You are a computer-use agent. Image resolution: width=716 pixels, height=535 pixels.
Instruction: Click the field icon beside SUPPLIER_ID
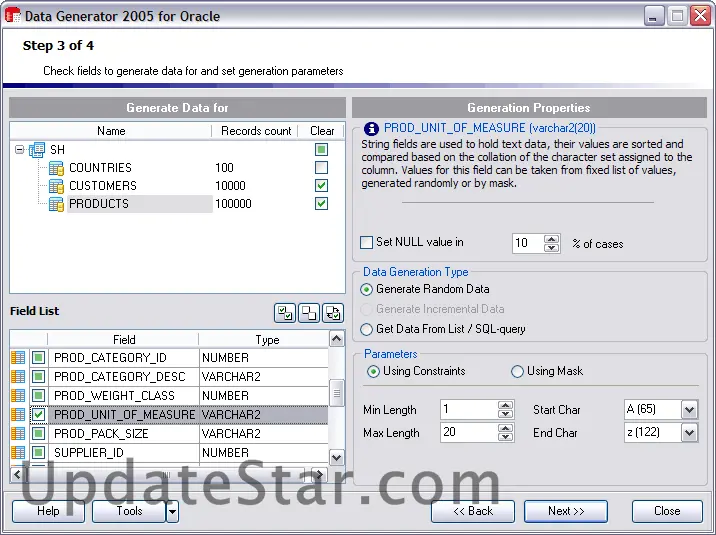pos(18,452)
